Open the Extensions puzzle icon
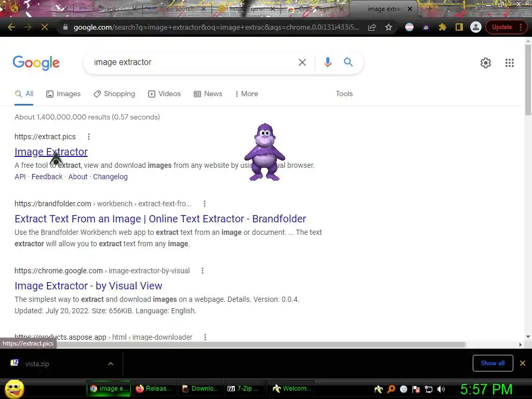The width and height of the screenshot is (532, 399). pos(443,27)
